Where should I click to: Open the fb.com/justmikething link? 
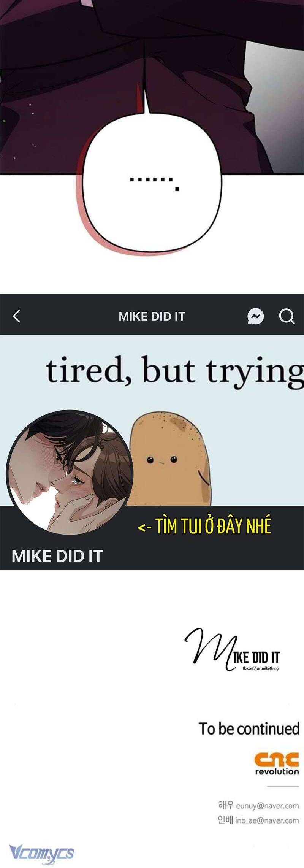[260, 668]
